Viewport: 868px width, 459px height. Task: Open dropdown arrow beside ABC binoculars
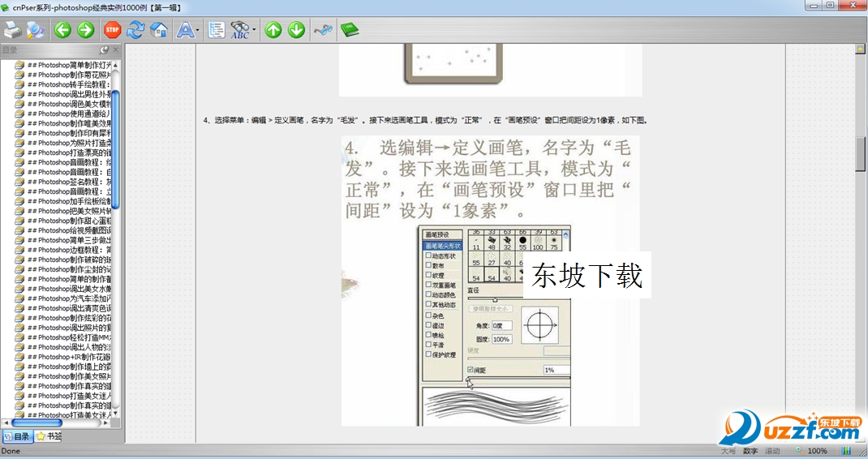click(254, 31)
